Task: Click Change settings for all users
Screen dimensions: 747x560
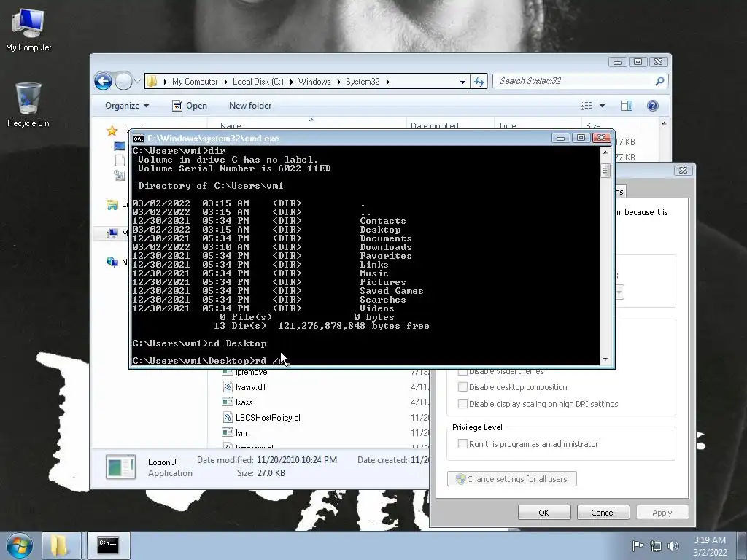Action: 511,478
